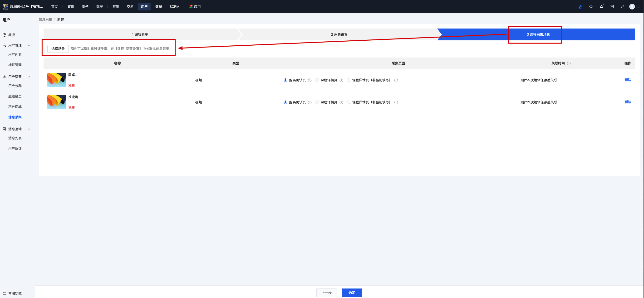Open 消息列表 in sidebar
Screen dimensions: 644x298
click(x=15, y=138)
